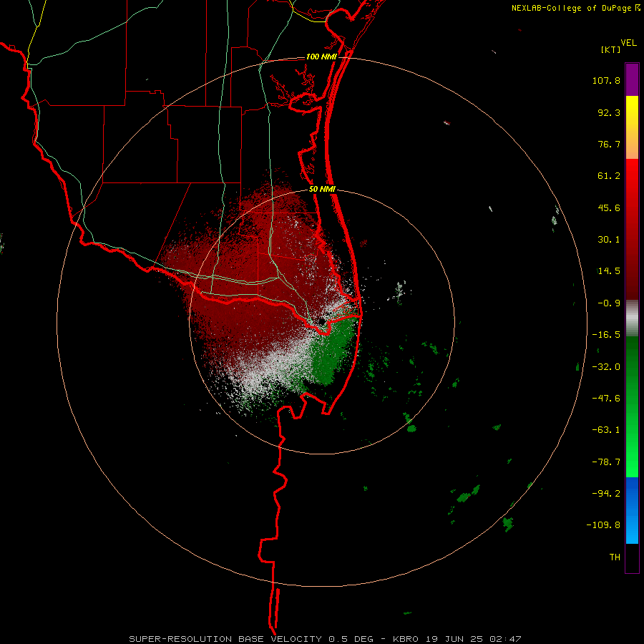Click the VEL label above the color bar
The width and height of the screenshot is (644, 644).
[628, 43]
